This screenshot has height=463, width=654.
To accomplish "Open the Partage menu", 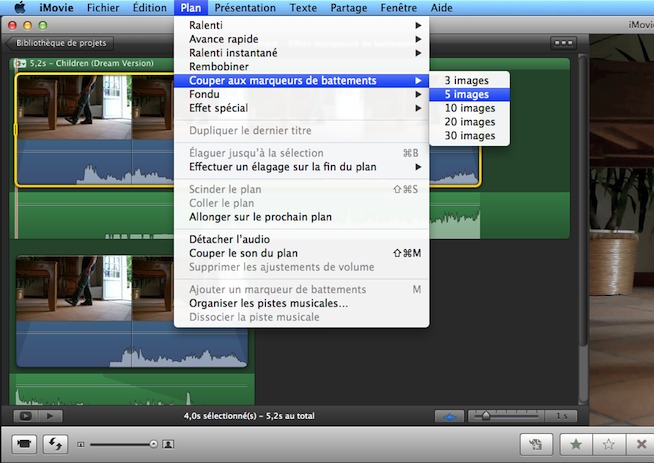I will click(x=349, y=8).
